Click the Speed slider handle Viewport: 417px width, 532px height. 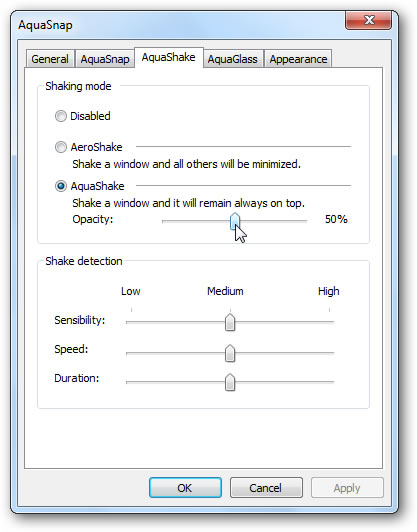point(230,353)
